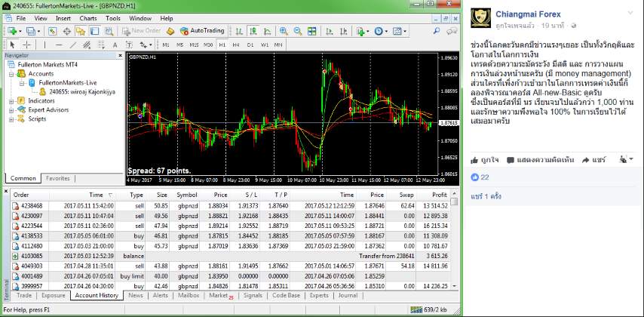Screen dimensions: 644x317
Task: Expand the Scripts tree node
Action: 11,119
